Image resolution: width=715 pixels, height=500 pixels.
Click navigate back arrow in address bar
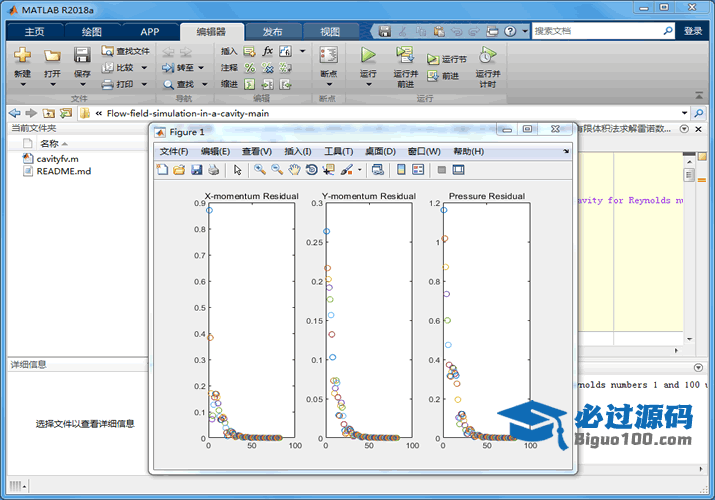point(15,113)
